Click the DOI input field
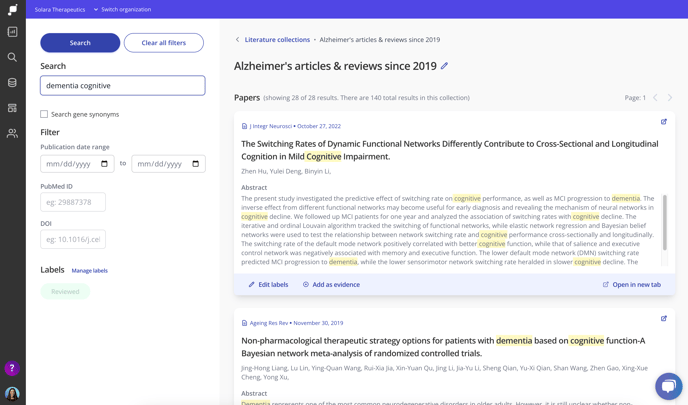This screenshot has height=405, width=688. 73,239
